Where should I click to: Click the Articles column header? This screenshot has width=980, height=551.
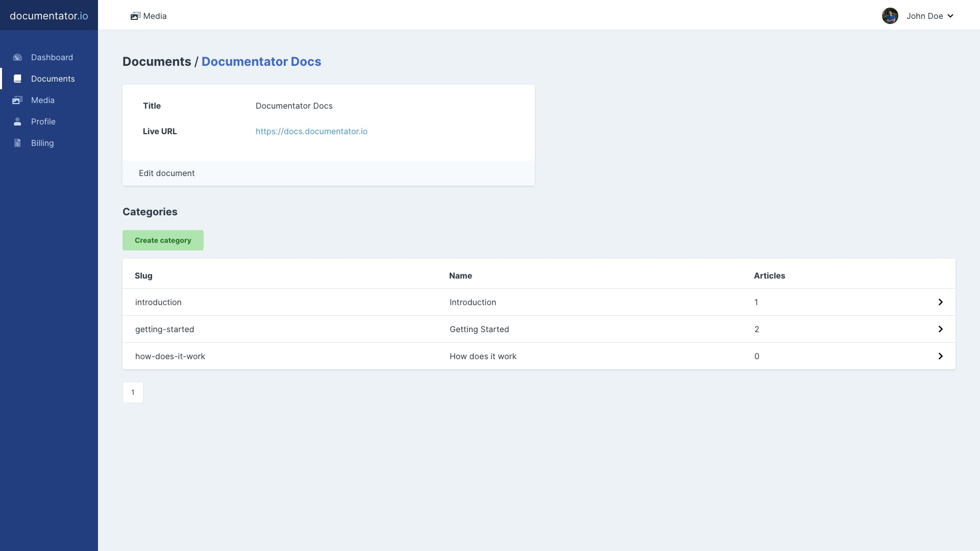[769, 276]
